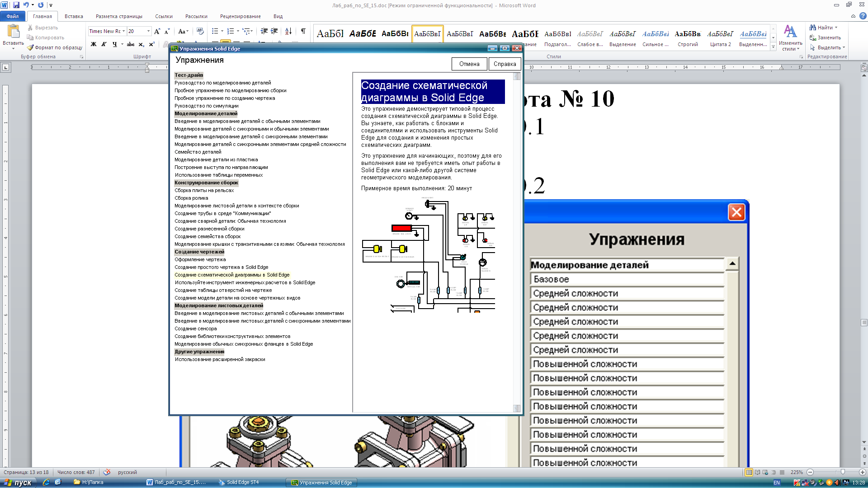Open the Clipboard (Буфер обмена) dialog launcher
This screenshot has width=868, height=488.
pyautogui.click(x=82, y=57)
